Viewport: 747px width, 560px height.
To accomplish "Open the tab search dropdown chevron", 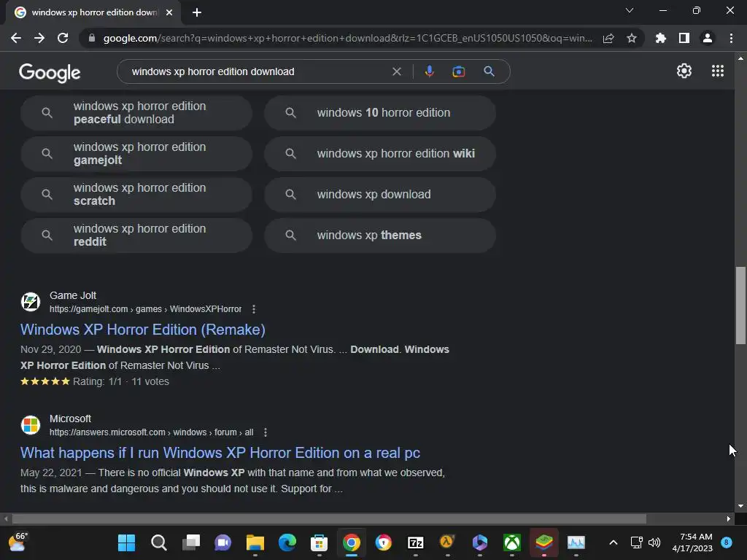I will pyautogui.click(x=630, y=10).
